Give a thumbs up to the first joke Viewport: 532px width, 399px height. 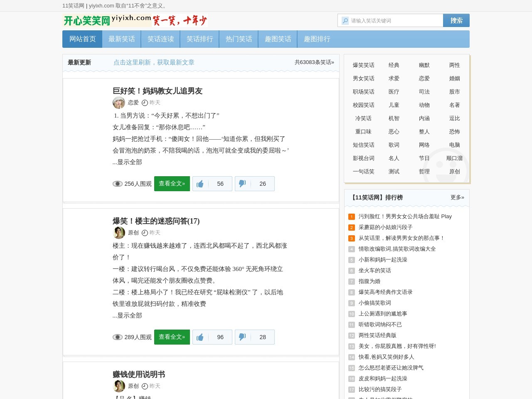[200, 184]
